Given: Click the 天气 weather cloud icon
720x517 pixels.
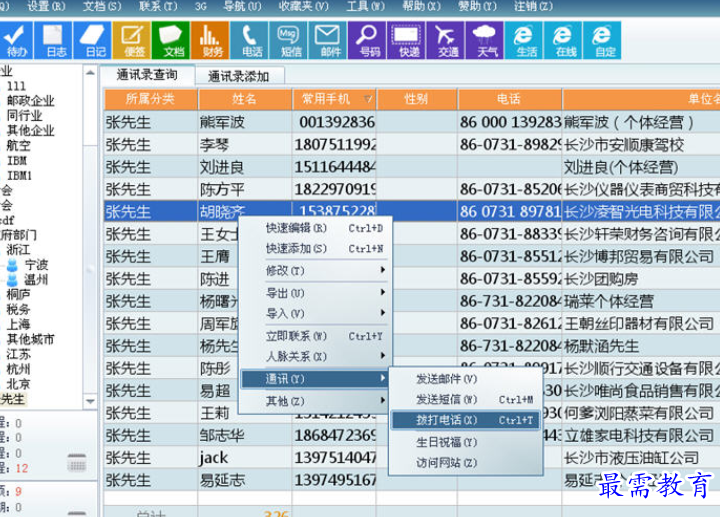Looking at the screenshot, I should (487, 40).
